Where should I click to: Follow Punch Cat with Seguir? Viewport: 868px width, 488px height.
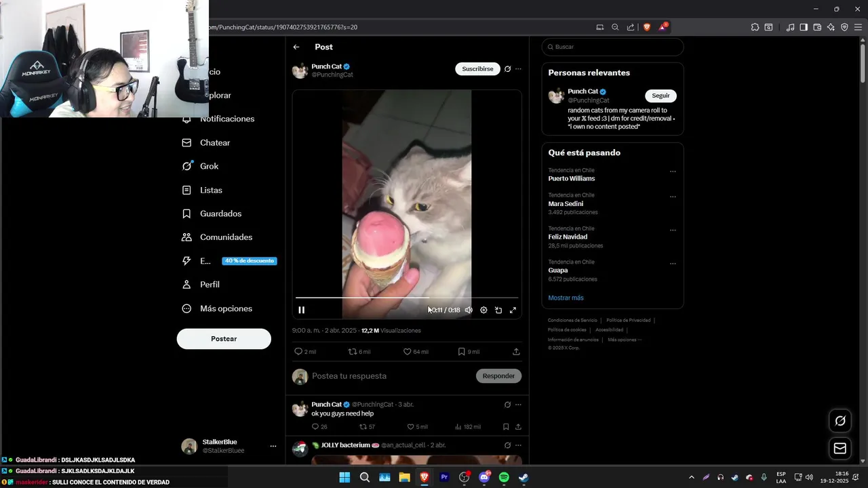tap(660, 96)
